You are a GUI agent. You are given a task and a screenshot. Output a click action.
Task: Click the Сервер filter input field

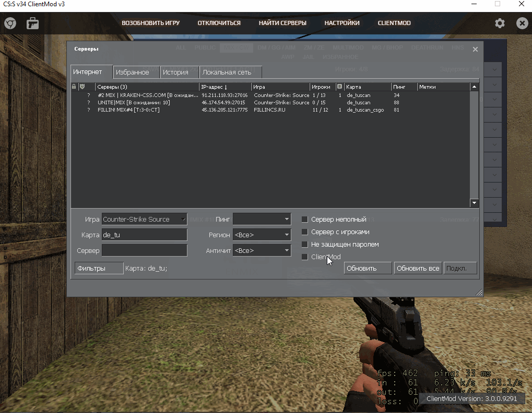click(144, 251)
